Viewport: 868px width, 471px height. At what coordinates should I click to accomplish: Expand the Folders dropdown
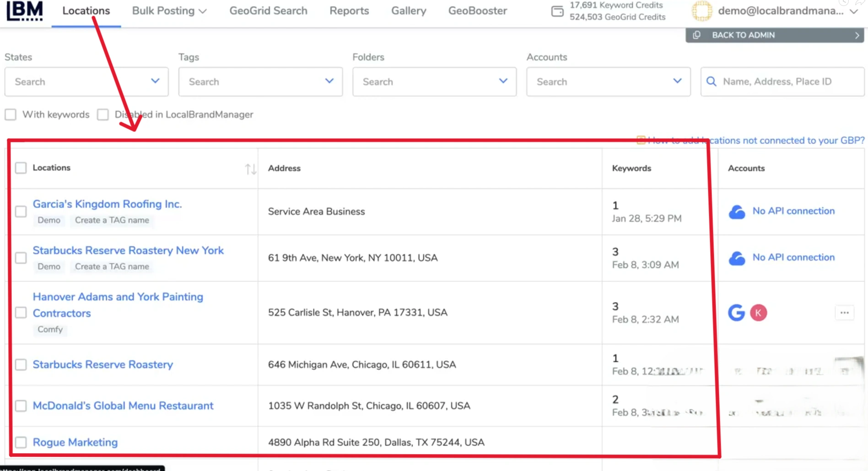pyautogui.click(x=503, y=81)
